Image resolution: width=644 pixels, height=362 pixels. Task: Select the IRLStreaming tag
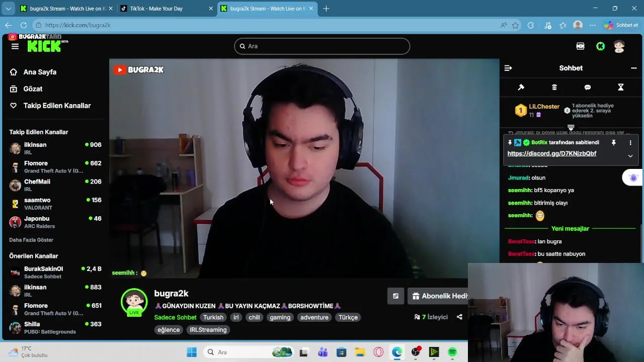click(208, 330)
